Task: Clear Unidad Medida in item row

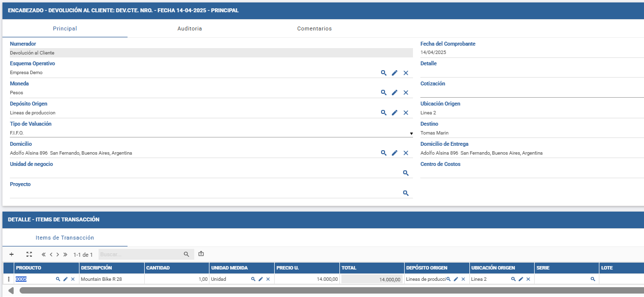Action: point(268,279)
